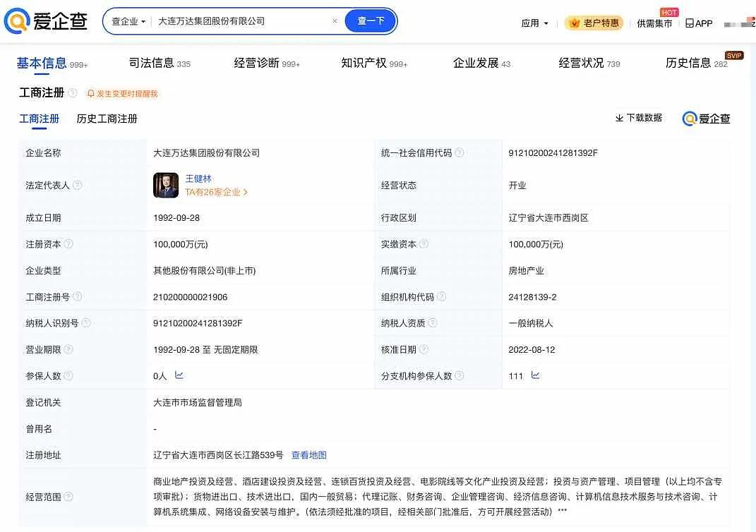Switch to the 知识产权 tab
The height and width of the screenshot is (532, 756).
tap(374, 63)
